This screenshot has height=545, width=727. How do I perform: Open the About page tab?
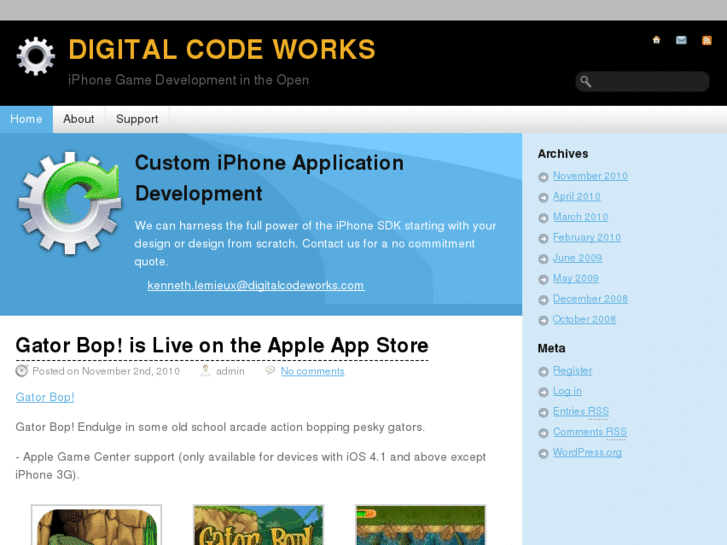79,119
